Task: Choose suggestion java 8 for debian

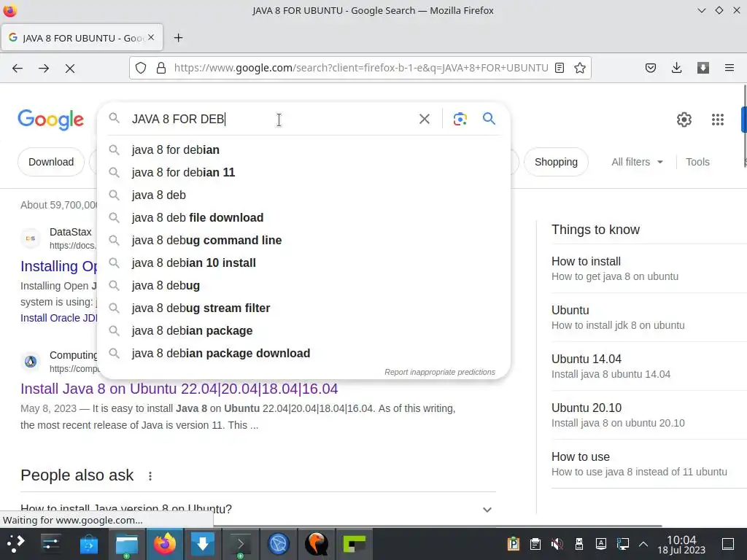Action: [x=304, y=149]
